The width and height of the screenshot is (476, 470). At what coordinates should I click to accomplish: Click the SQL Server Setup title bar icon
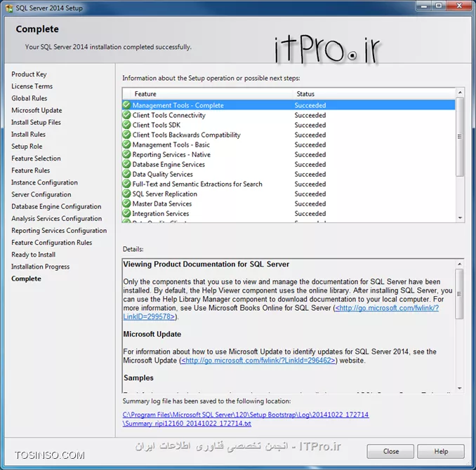pyautogui.click(x=9, y=8)
